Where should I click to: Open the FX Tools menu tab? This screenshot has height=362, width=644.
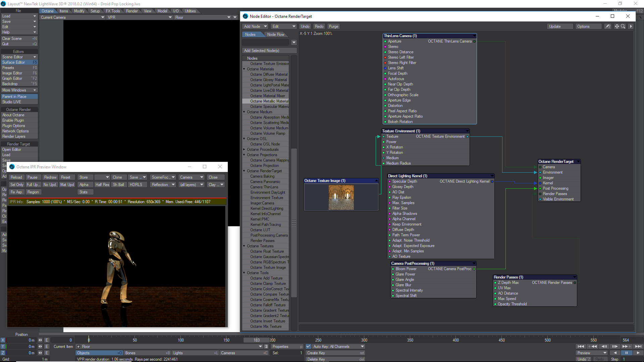point(113,11)
